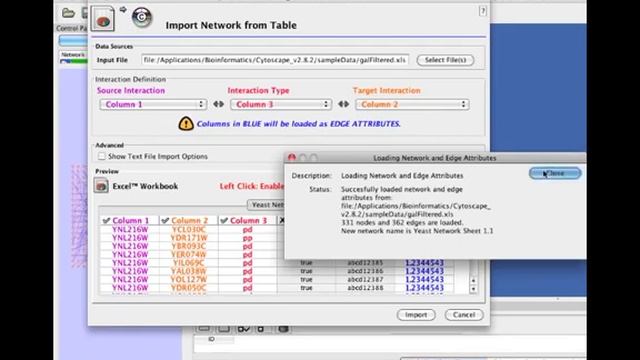Select cell YER074W in preview table
Image resolution: width=640 pixels, height=360 pixels.
(189, 254)
